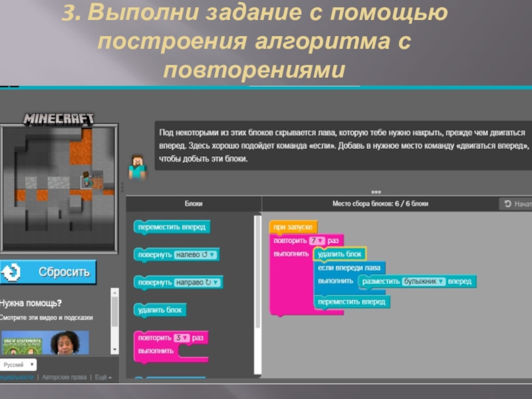Click the vertical grip handle beside game view

coord(122,188)
